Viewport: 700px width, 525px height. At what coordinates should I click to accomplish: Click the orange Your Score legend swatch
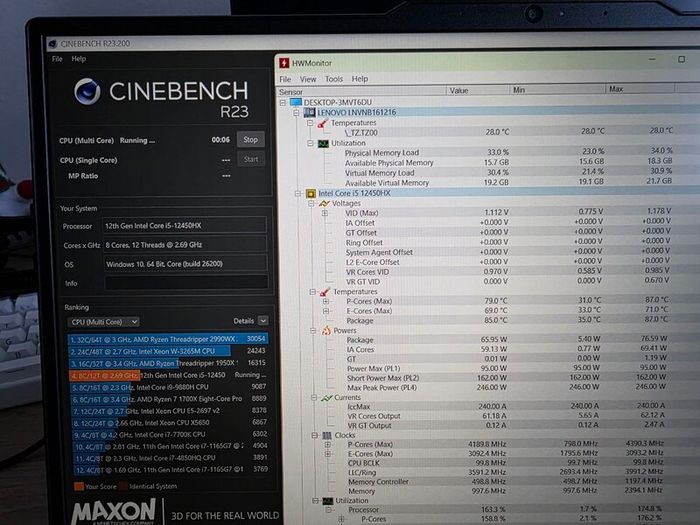pyautogui.click(x=79, y=486)
